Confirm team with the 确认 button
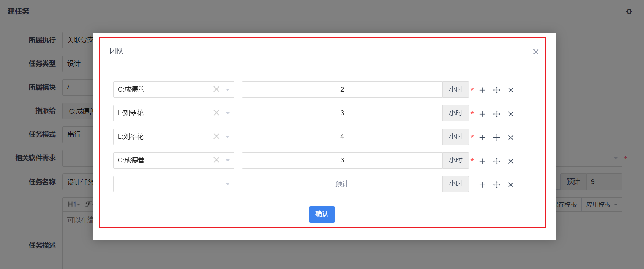 click(322, 214)
